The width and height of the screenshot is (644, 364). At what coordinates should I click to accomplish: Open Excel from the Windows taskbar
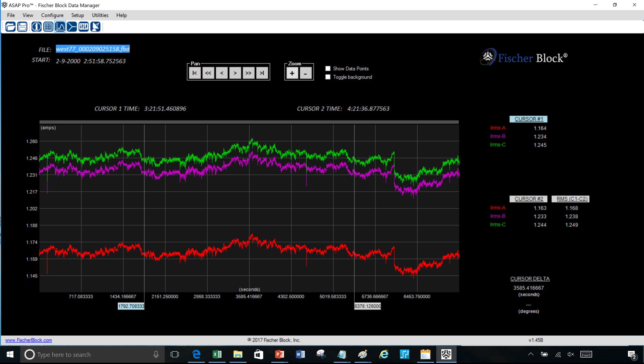pos(217,354)
